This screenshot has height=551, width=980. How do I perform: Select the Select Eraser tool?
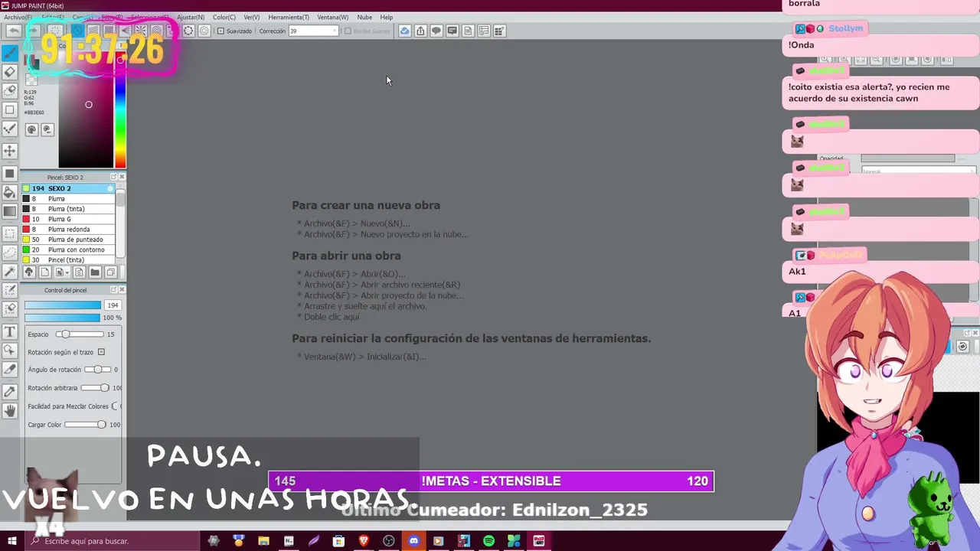click(x=9, y=309)
